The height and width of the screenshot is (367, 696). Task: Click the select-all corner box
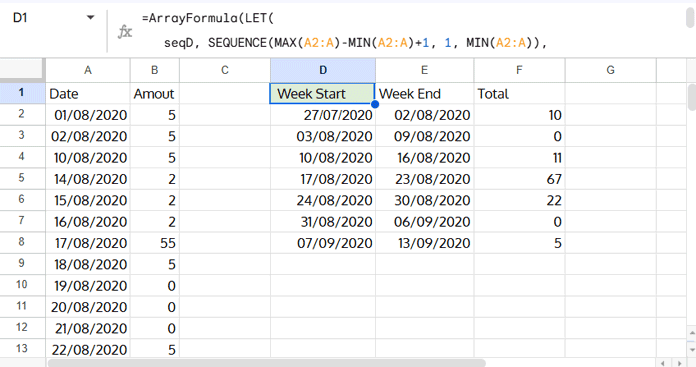pos(22,70)
